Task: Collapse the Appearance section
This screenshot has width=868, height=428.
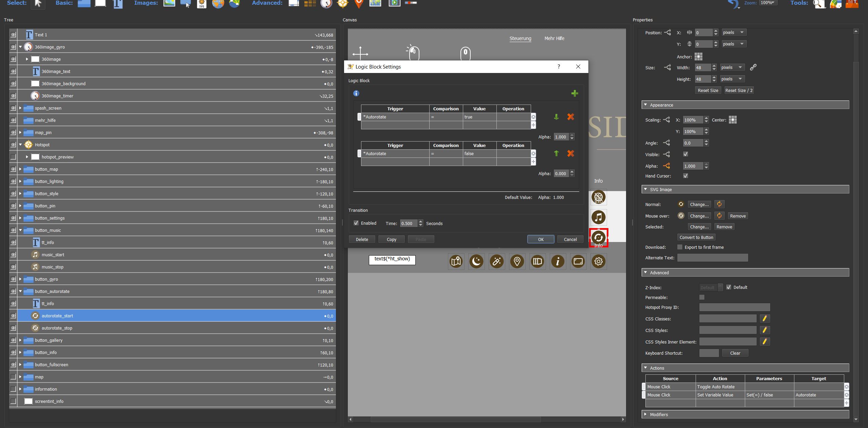Action: point(645,105)
